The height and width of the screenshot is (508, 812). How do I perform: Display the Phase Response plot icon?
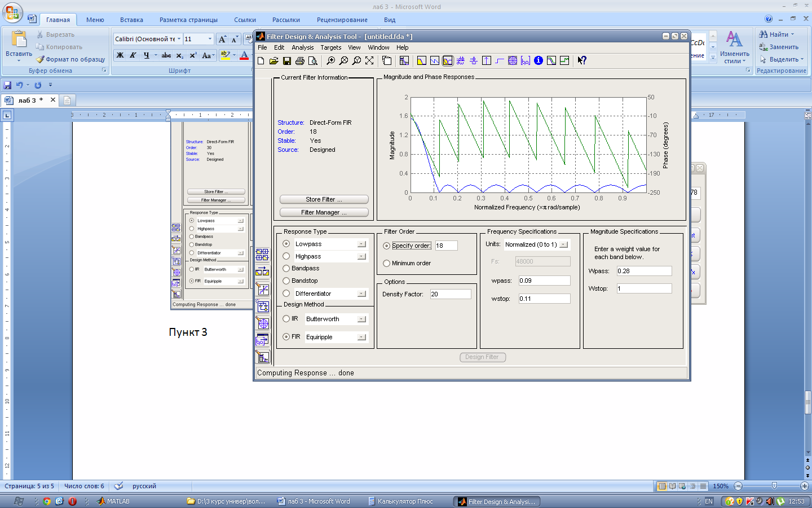tap(435, 60)
